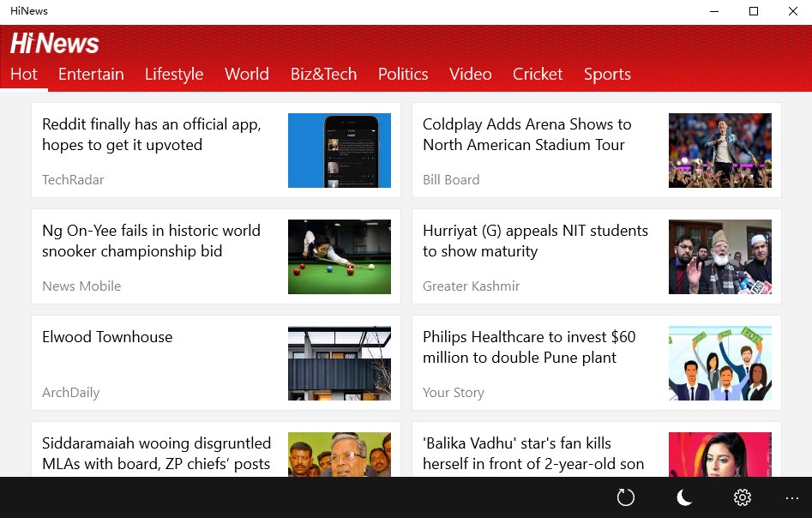812x518 pixels.
Task: Switch to the Video tab
Action: [x=470, y=74]
